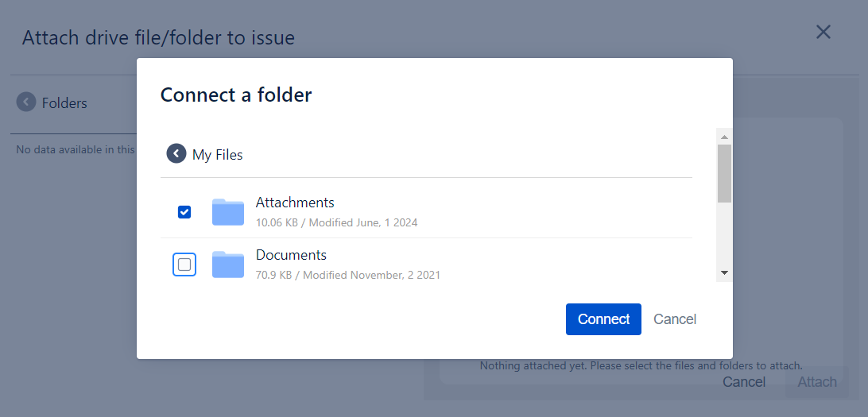Click the Documents folder icon
Image resolution: width=868 pixels, height=417 pixels.
tap(228, 264)
